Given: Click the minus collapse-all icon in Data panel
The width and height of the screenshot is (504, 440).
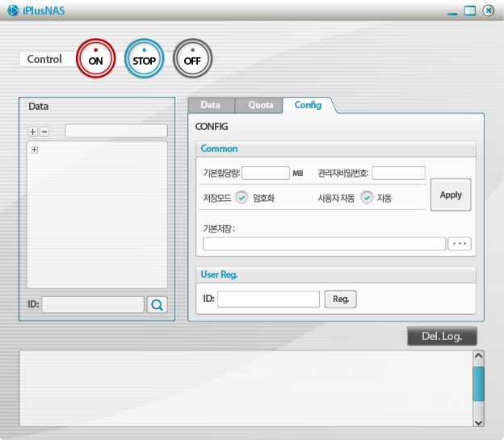Looking at the screenshot, I should [x=44, y=131].
